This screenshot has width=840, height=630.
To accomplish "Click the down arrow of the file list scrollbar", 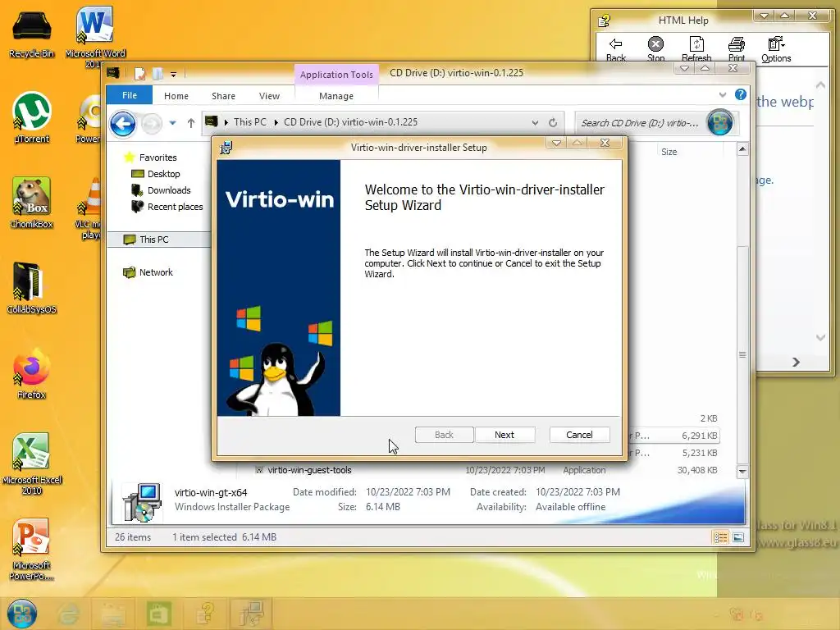I will (742, 472).
